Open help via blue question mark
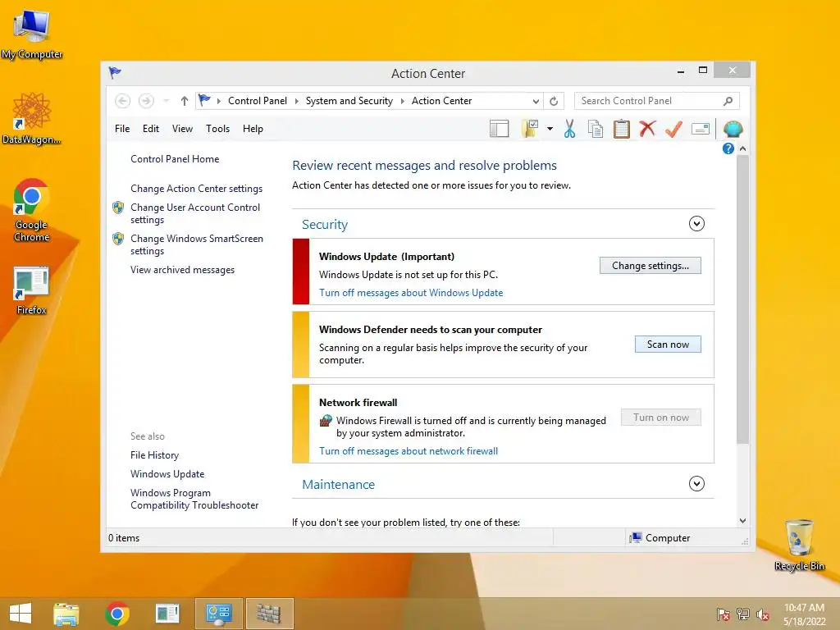This screenshot has height=630, width=840. 728,149
